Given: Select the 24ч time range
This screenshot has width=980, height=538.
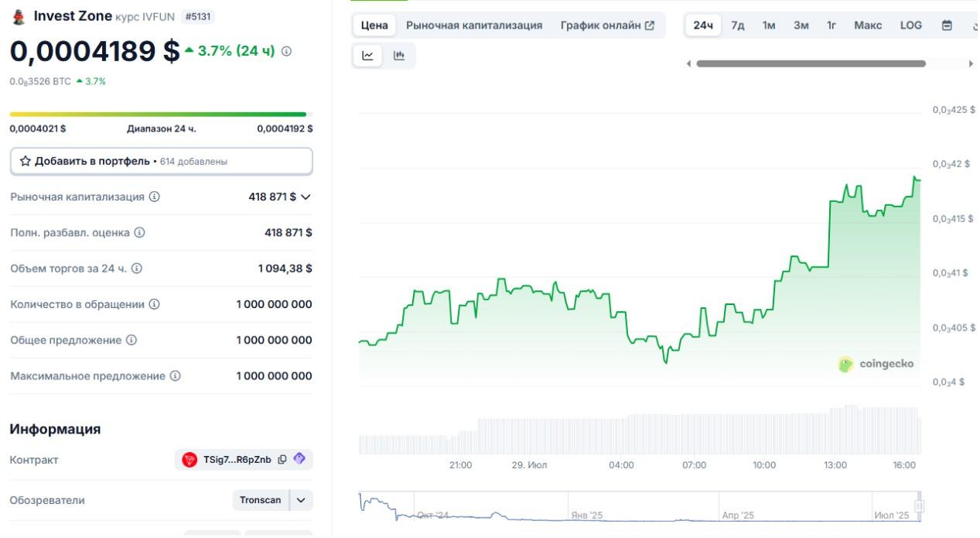Looking at the screenshot, I should pyautogui.click(x=703, y=26).
